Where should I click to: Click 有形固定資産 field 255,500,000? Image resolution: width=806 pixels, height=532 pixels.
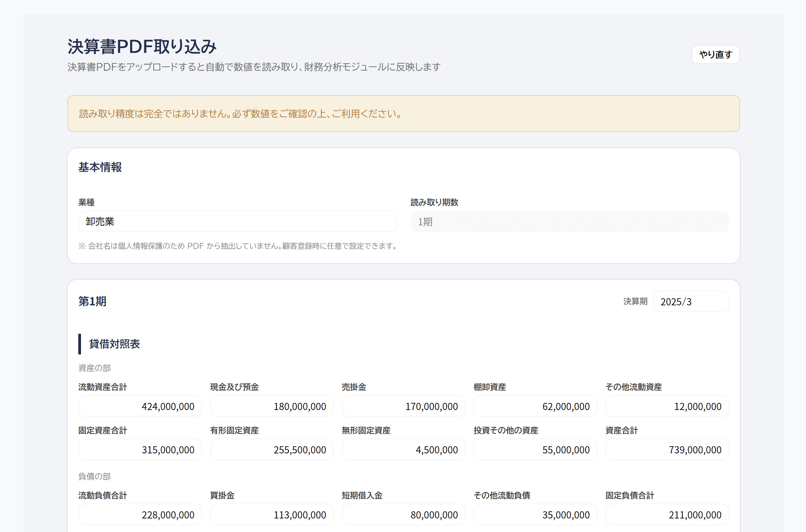pyautogui.click(x=271, y=450)
